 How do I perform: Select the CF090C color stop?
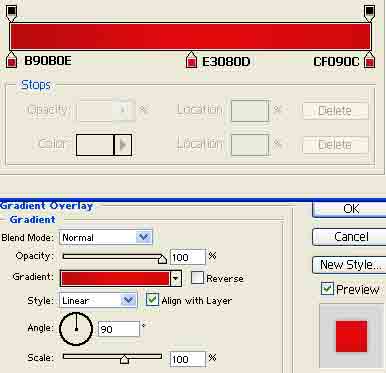[x=369, y=60]
